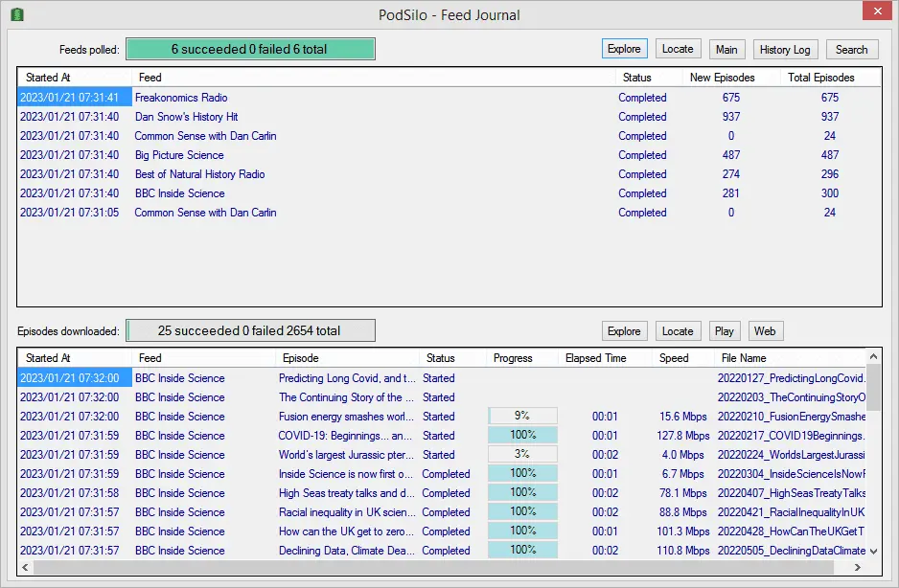
Task: Select the Fusion energy smashes episode row
Action: point(442,417)
